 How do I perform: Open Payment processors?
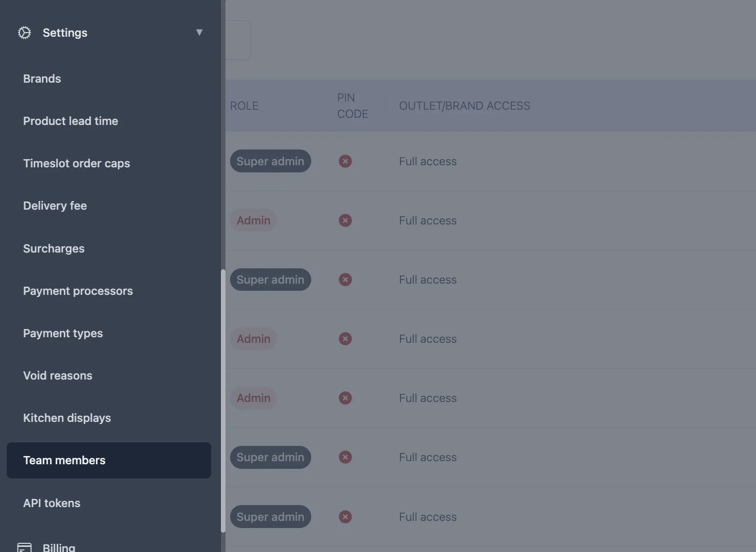coord(78,291)
